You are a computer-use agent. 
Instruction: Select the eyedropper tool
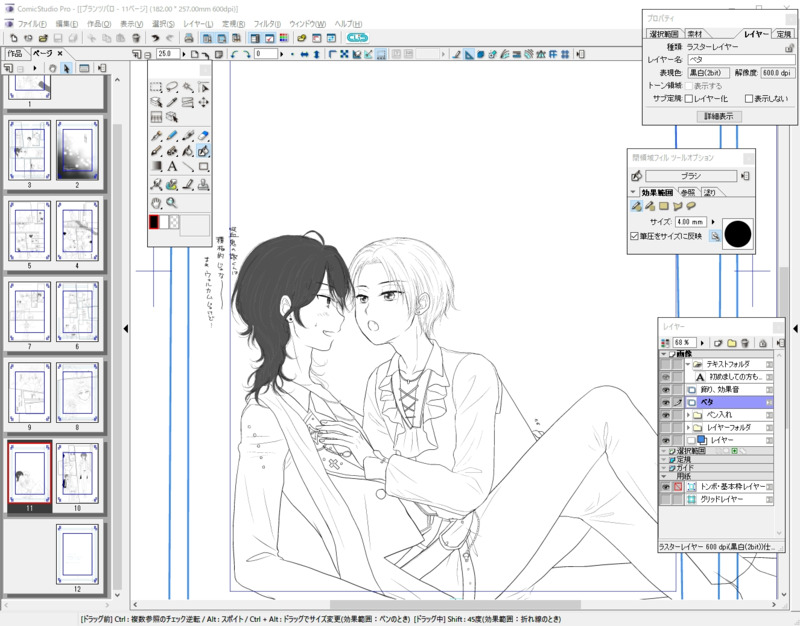(x=172, y=102)
